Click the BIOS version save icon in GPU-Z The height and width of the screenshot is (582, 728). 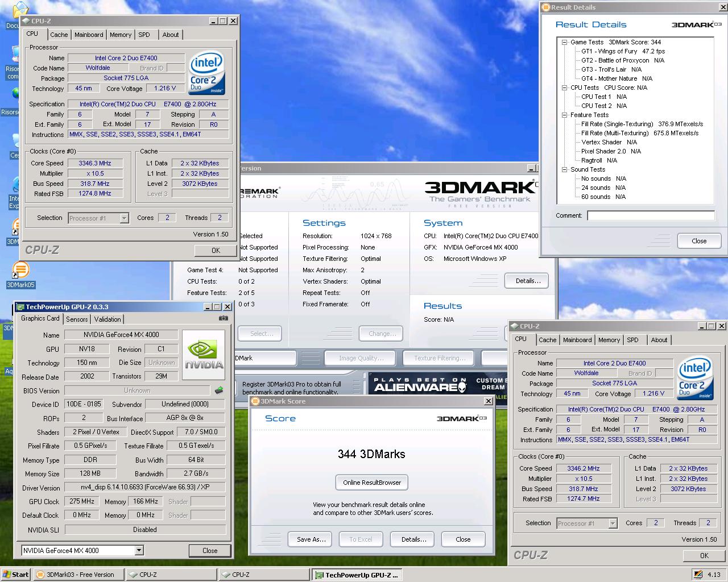click(x=219, y=390)
